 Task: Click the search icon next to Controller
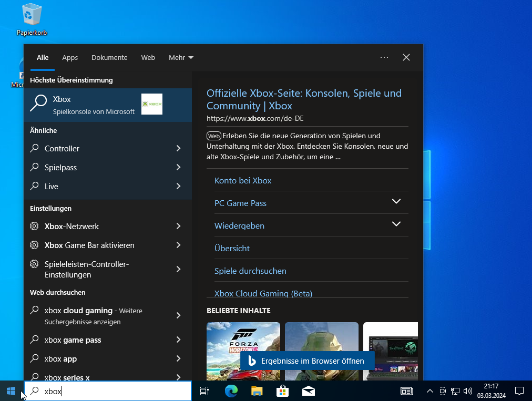tap(34, 148)
